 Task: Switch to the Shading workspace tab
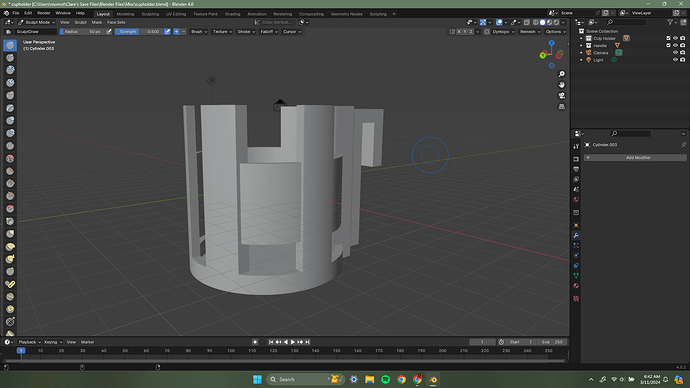(x=232, y=14)
